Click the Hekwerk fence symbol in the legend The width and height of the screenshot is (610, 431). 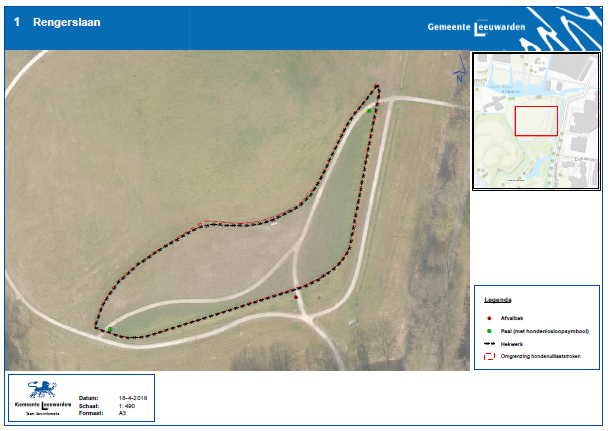pyautogui.click(x=488, y=343)
